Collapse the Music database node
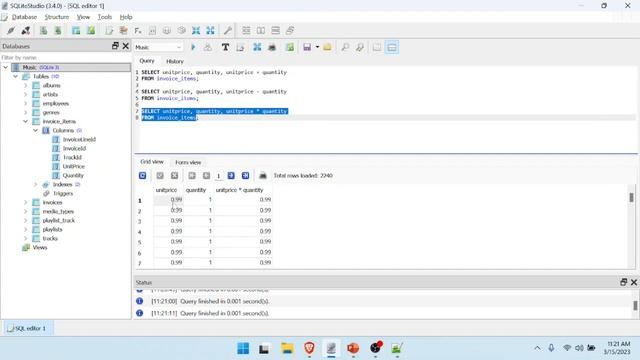This screenshot has width=640, height=360. tap(6, 67)
